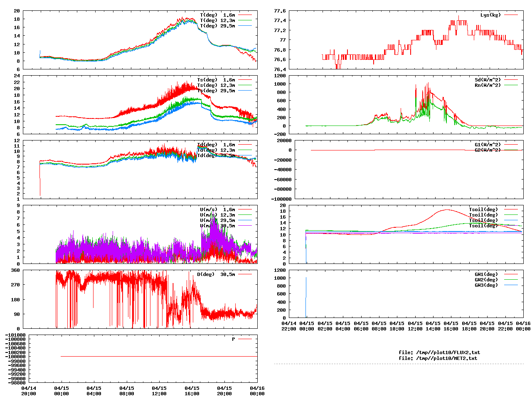Select the '-200' radiation tick label
This screenshot has width=532, height=399.
point(280,134)
